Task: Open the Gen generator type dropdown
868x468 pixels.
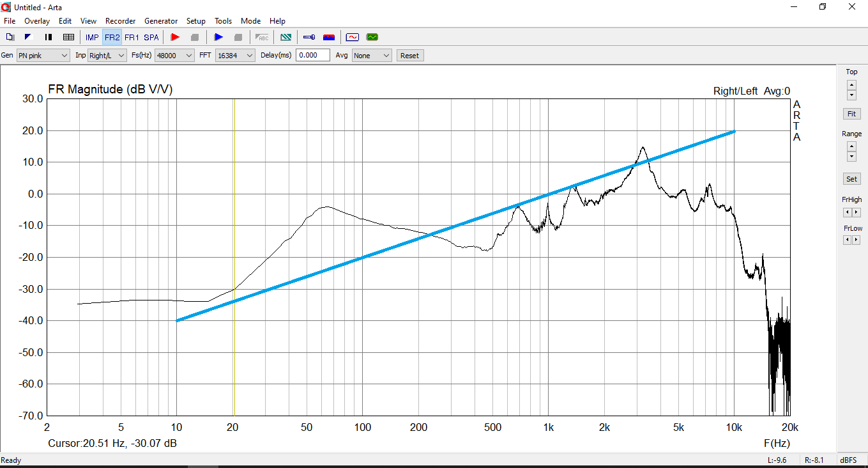Action: point(43,56)
